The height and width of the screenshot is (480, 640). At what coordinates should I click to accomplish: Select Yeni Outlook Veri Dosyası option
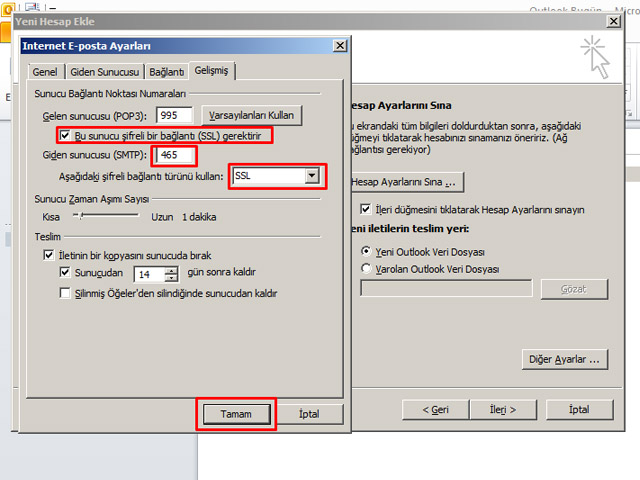(x=366, y=251)
